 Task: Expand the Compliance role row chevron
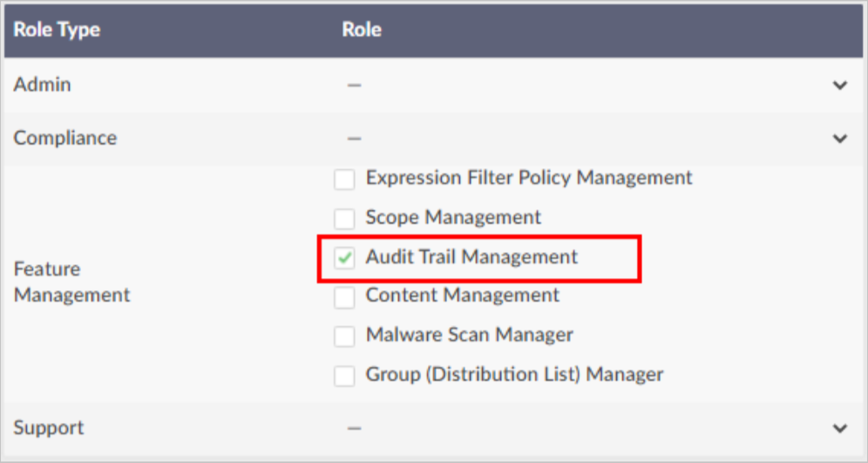tap(840, 139)
